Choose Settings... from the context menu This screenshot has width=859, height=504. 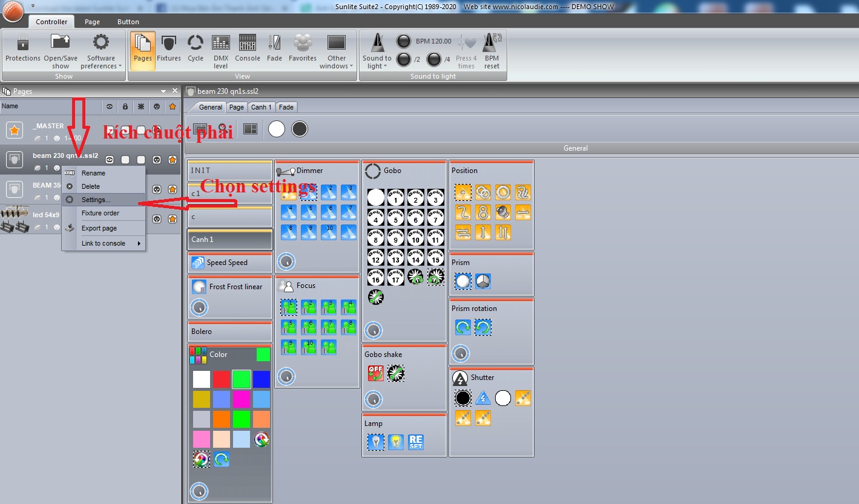click(104, 200)
